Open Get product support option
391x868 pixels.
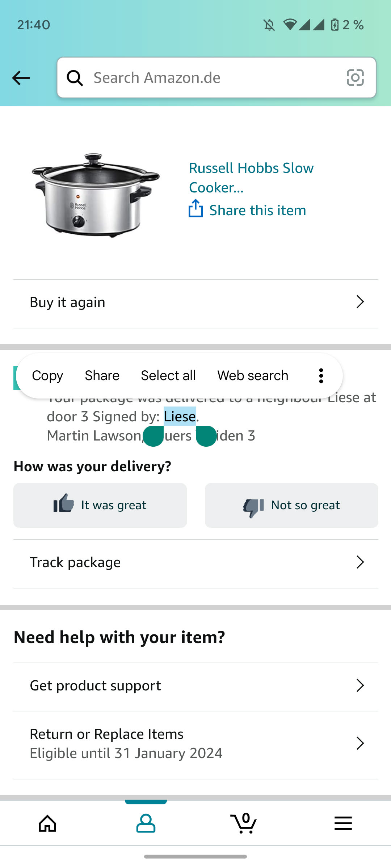[195, 686]
